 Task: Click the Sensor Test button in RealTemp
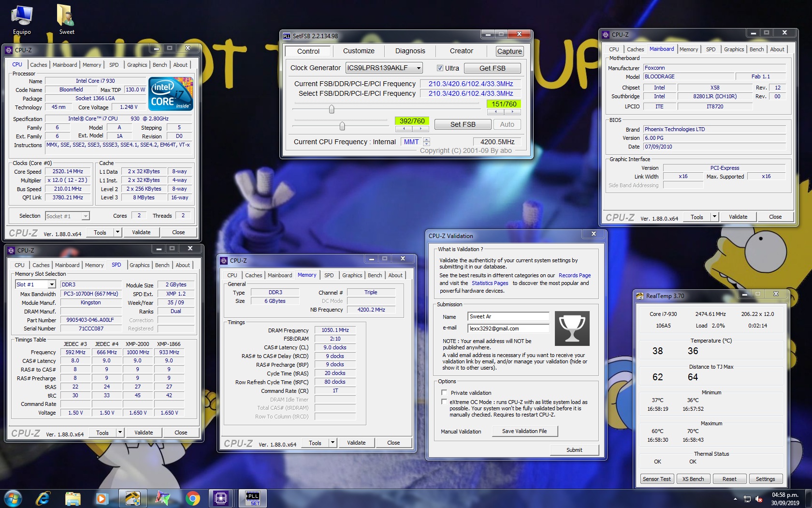point(656,479)
